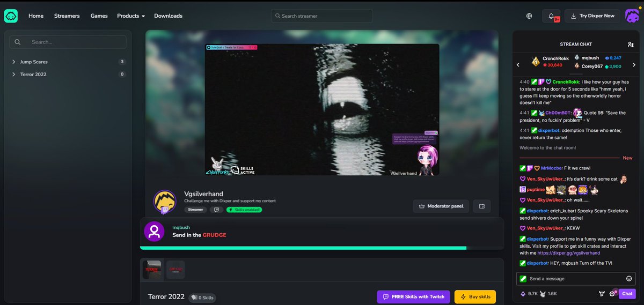Click Try Dixper Now button
Image resolution: width=644 pixels, height=305 pixels.
click(592, 16)
